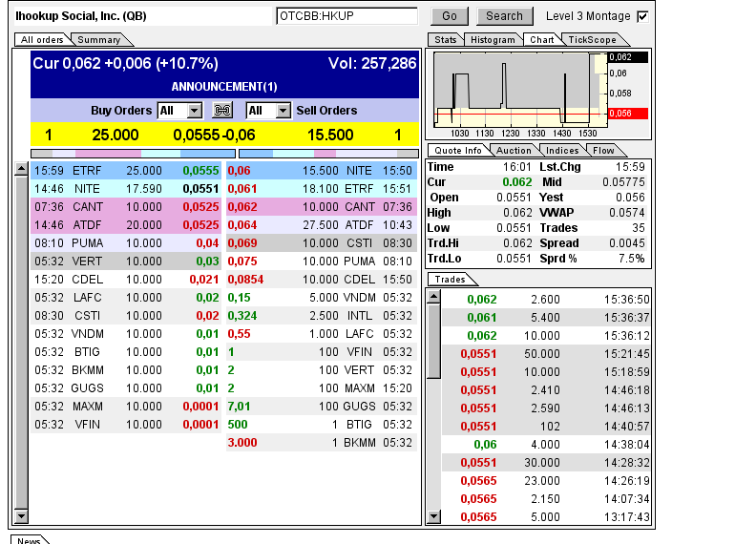Click the link icon between Buy and Sell orders
Image resolution: width=756 pixels, height=544 pixels.
[222, 111]
